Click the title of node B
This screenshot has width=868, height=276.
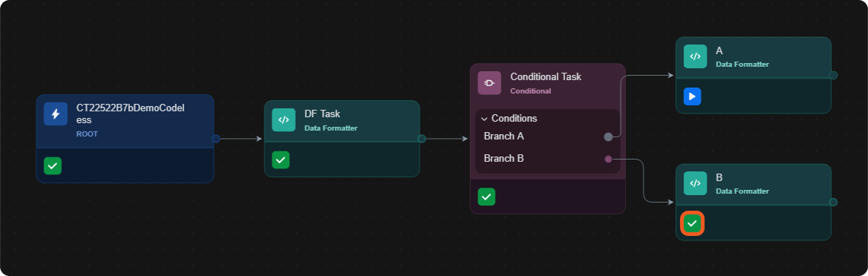click(x=719, y=177)
